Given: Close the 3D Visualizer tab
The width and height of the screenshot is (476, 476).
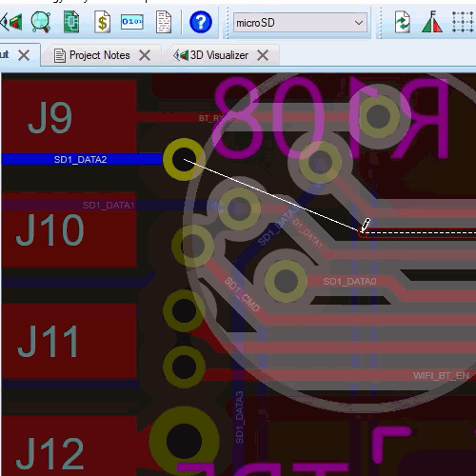Looking at the screenshot, I should pos(263,55).
